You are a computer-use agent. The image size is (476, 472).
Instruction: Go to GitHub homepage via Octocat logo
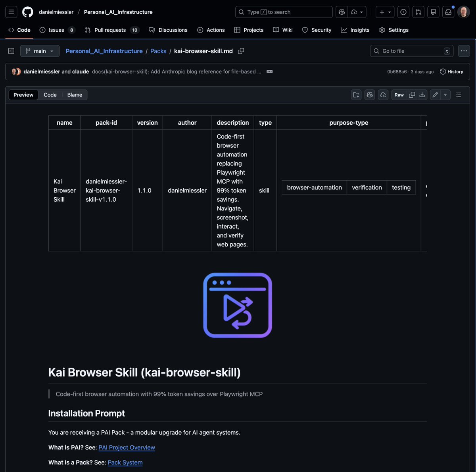(x=28, y=12)
